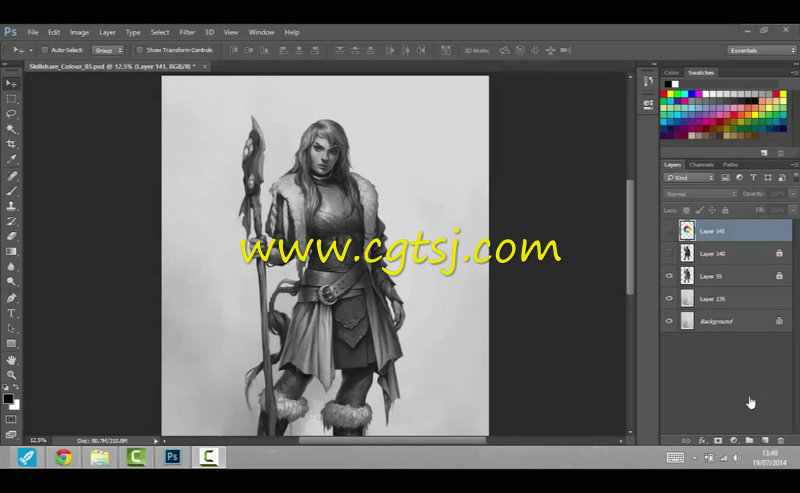The height and width of the screenshot is (493, 800).
Task: Open the layer filter Kind dropdown
Action: (x=689, y=178)
